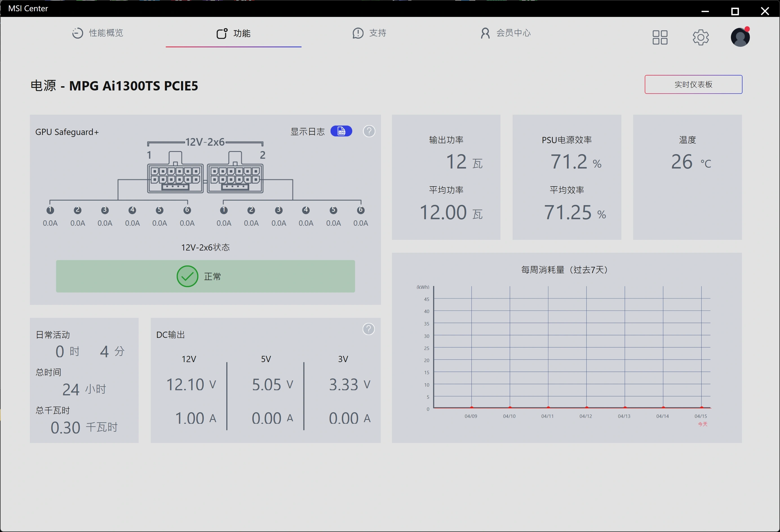Click the 71.25 % average efficiency value
The height and width of the screenshot is (532, 780).
[x=575, y=212]
